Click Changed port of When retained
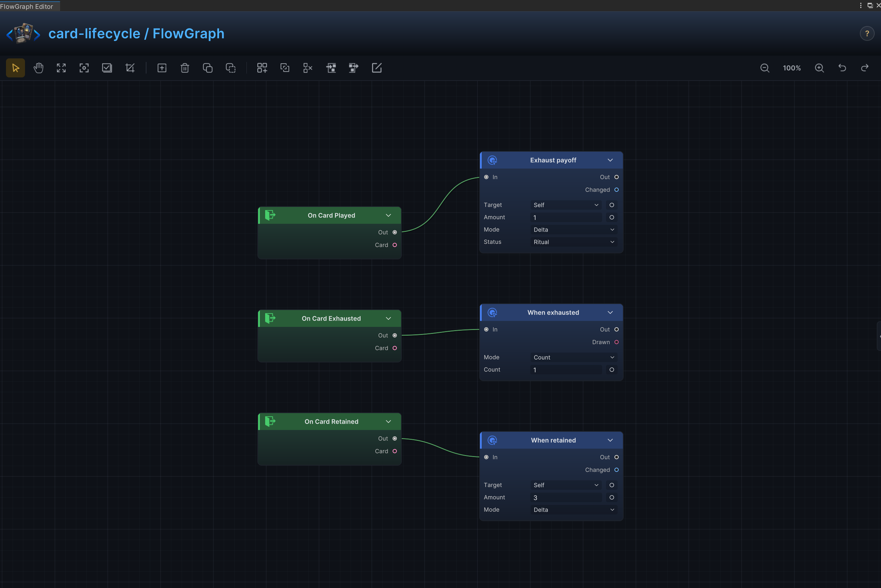 tap(617, 470)
